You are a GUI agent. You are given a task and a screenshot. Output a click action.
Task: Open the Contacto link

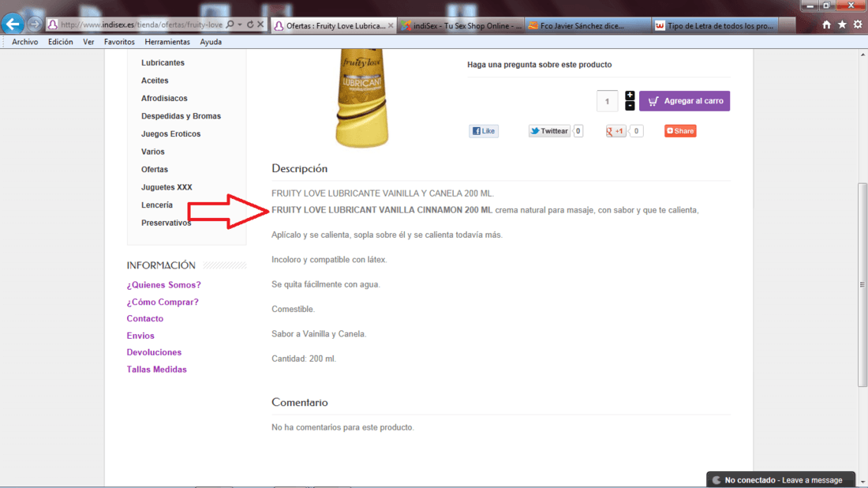(x=144, y=318)
